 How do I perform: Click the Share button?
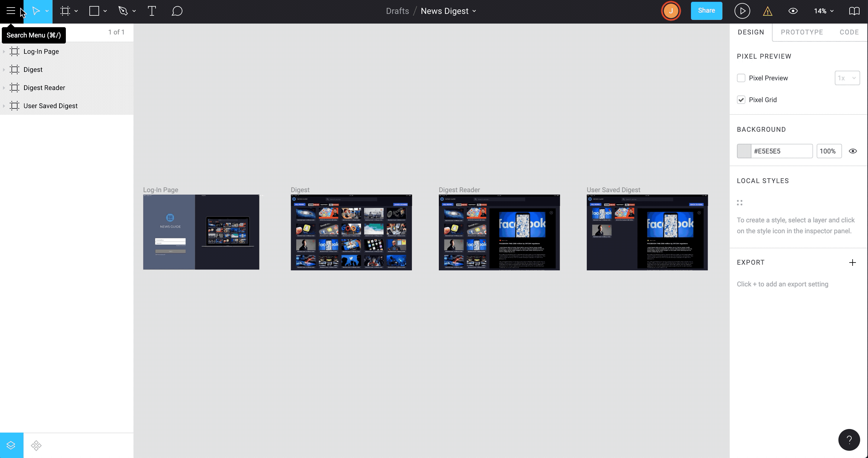[706, 11]
